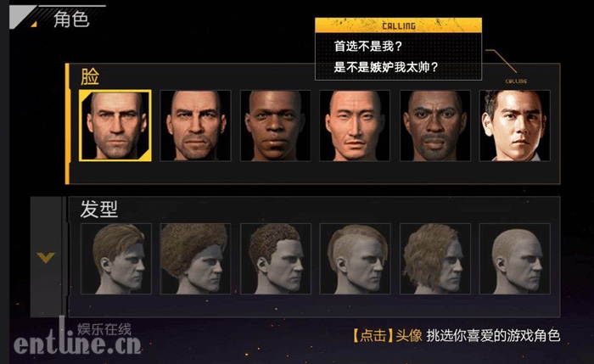Open the 发型 hairstyle section header

(99, 209)
